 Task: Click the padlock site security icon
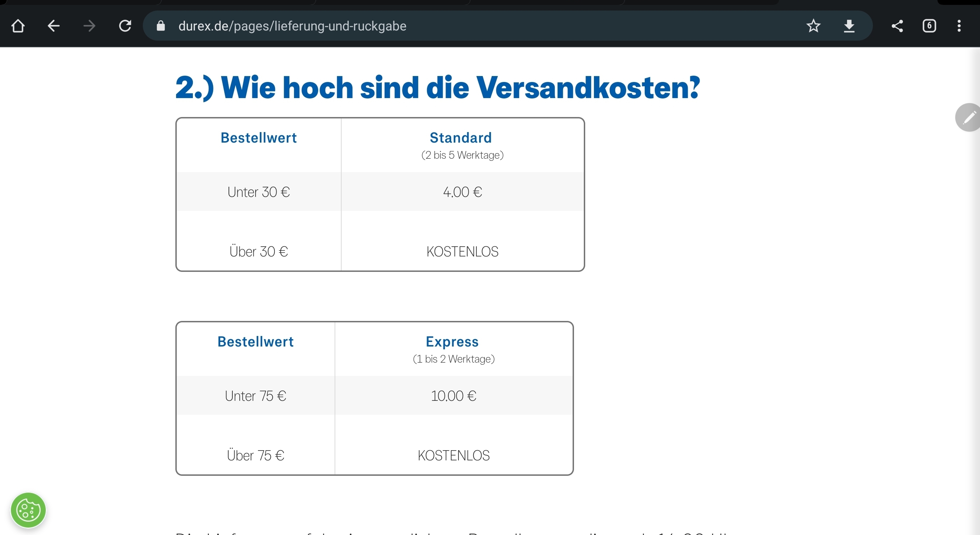coord(161,26)
